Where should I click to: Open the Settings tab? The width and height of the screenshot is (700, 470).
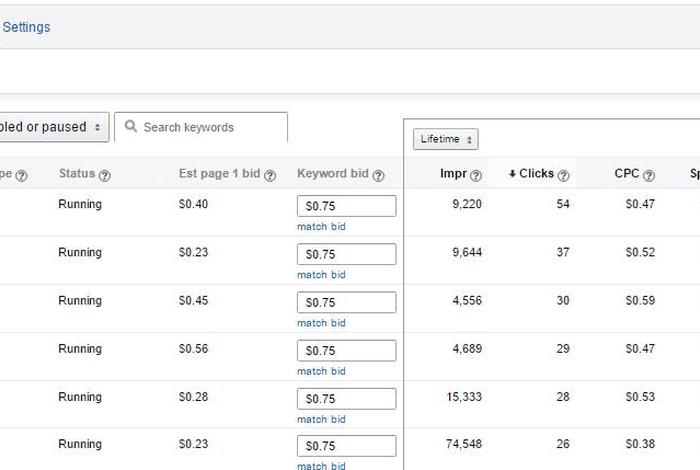pos(26,27)
